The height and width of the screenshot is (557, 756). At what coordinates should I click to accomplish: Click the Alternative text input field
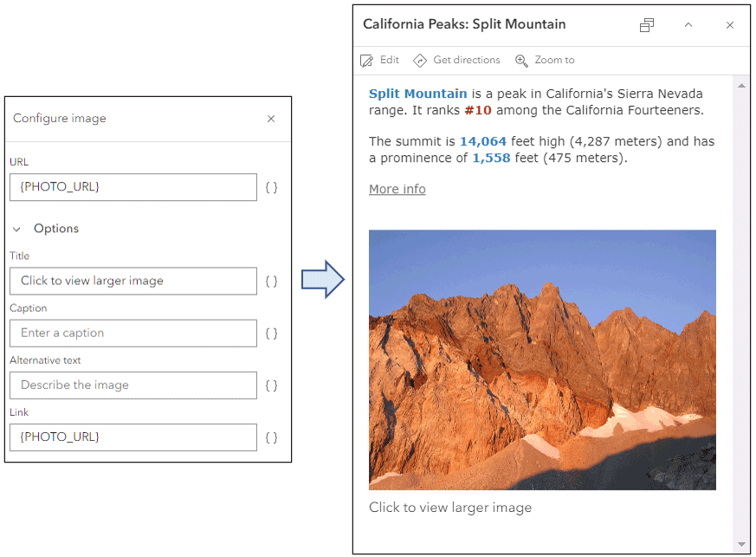click(x=133, y=385)
